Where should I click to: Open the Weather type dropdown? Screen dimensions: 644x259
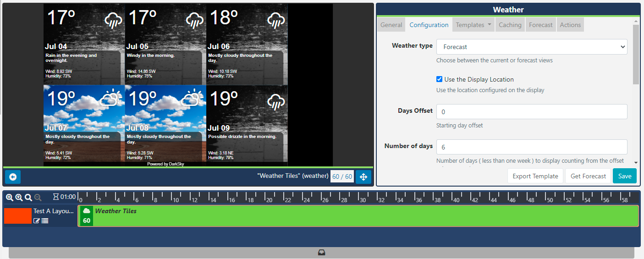point(532,47)
